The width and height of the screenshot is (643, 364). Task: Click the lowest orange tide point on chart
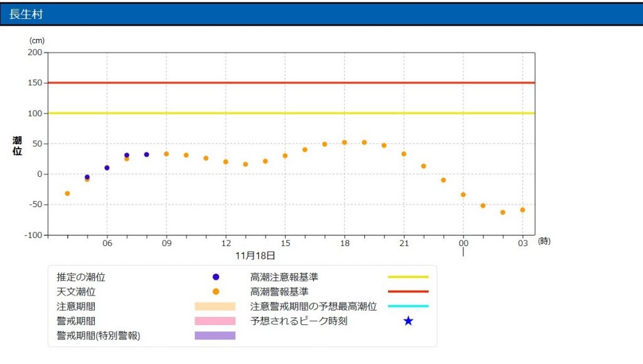(503, 212)
